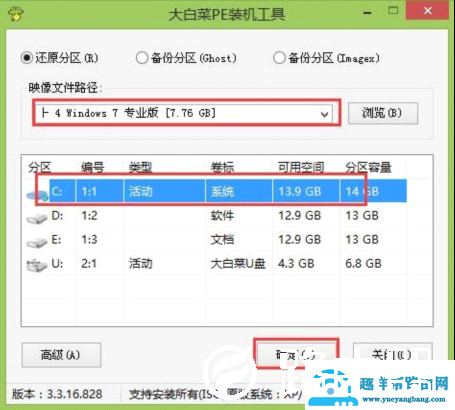455x410 pixels.
Task: Click the 关闭 button at bottom
Action: point(393,354)
